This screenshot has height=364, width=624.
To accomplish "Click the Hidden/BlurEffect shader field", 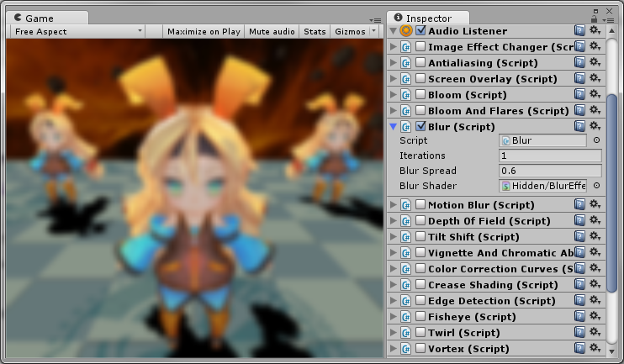I will (542, 186).
